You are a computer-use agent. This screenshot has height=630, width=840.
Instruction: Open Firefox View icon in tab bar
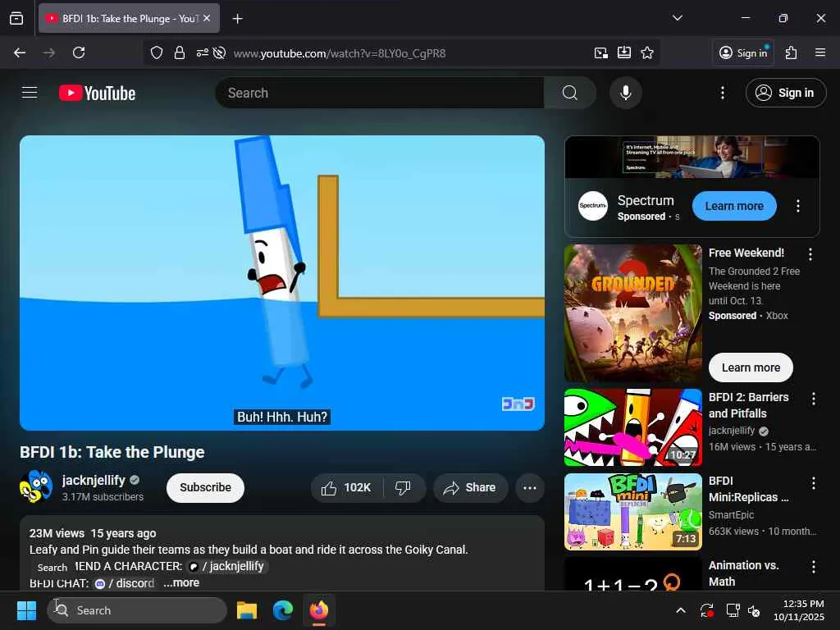(16, 18)
